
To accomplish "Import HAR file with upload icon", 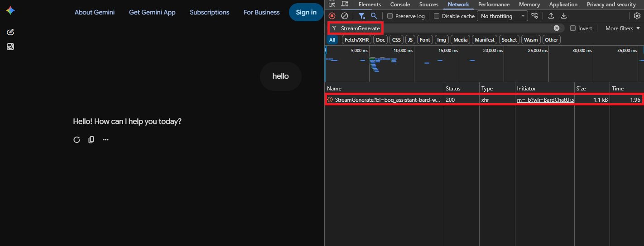I will click(x=551, y=16).
